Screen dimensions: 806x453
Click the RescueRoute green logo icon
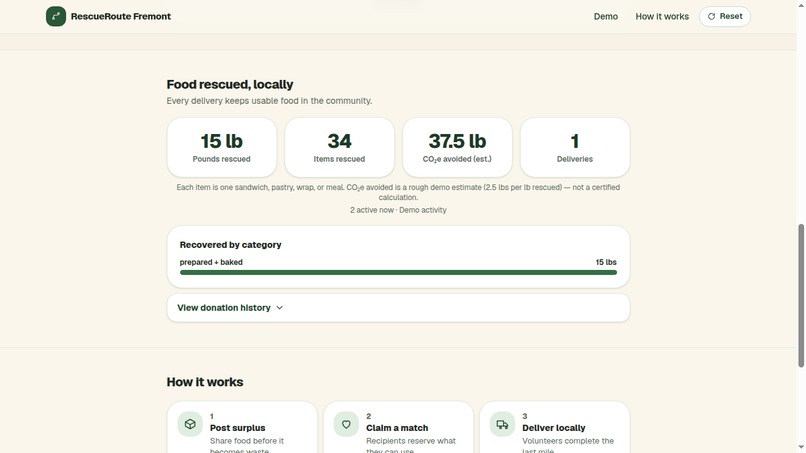pos(56,16)
